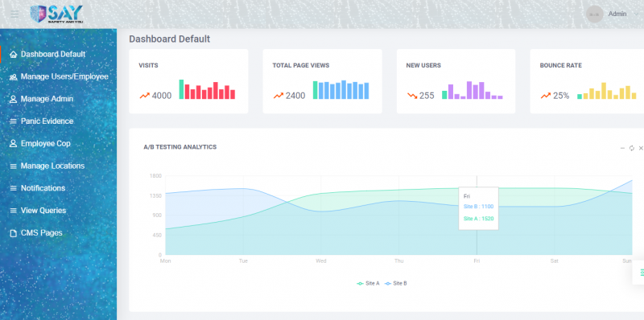This screenshot has width=644, height=320.
Task: Click the list icon beside Notifications
Action: tap(13, 188)
